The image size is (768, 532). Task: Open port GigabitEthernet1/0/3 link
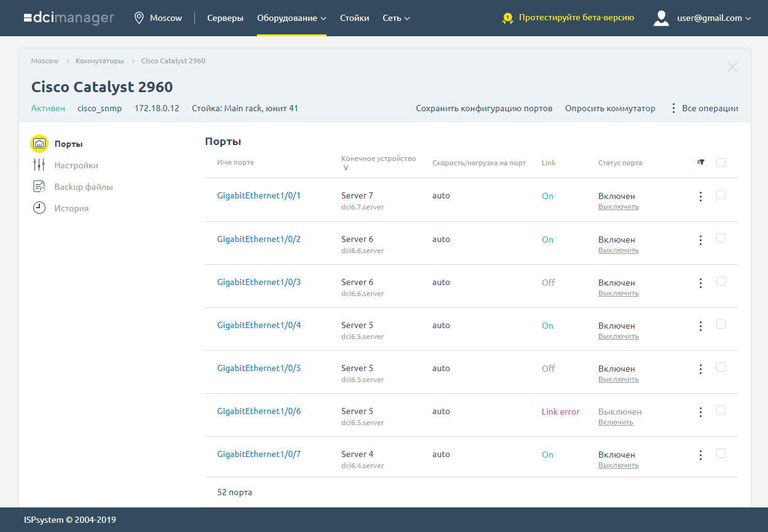[259, 282]
